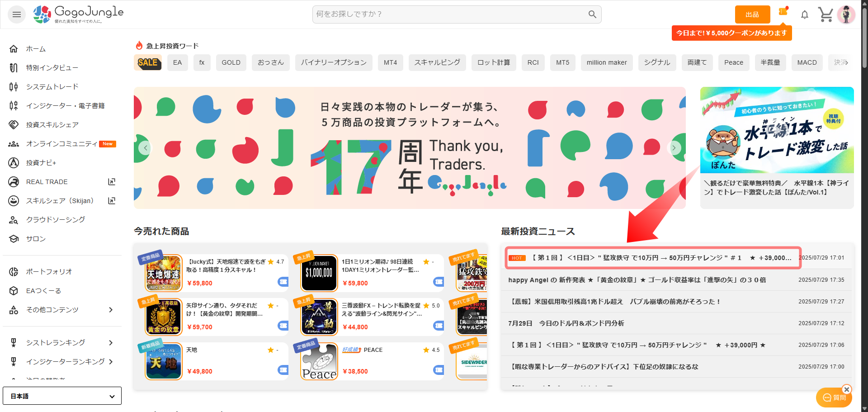Click the 特別インタビュー sidebar icon
The height and width of the screenshot is (412, 868).
[x=14, y=68]
